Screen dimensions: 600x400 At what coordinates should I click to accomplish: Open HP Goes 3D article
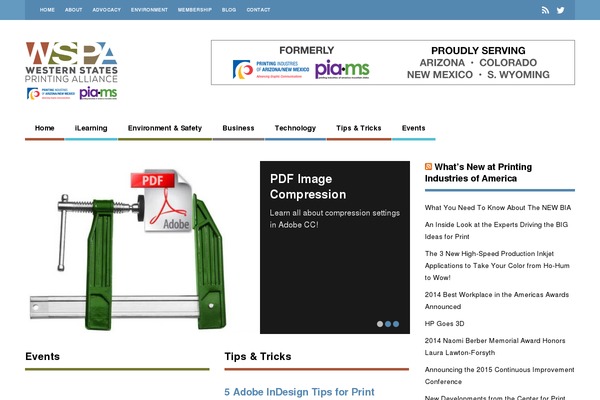444,324
